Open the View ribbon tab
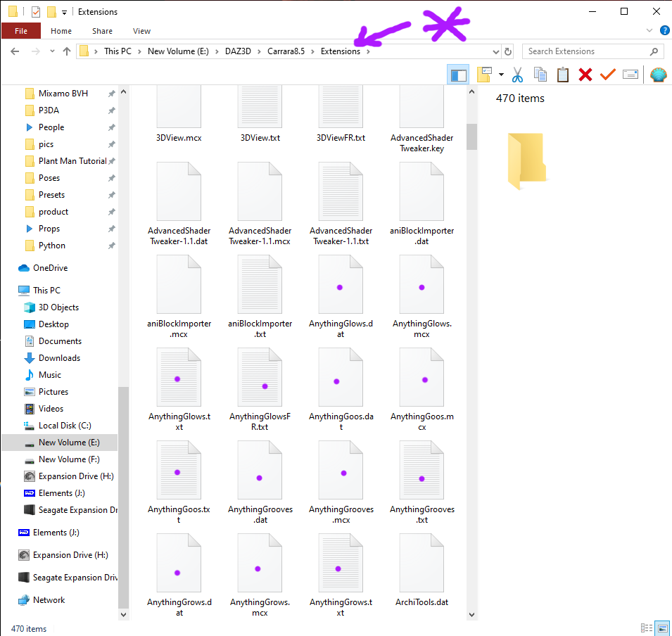Screen dimensions: 672x636 (x=141, y=31)
